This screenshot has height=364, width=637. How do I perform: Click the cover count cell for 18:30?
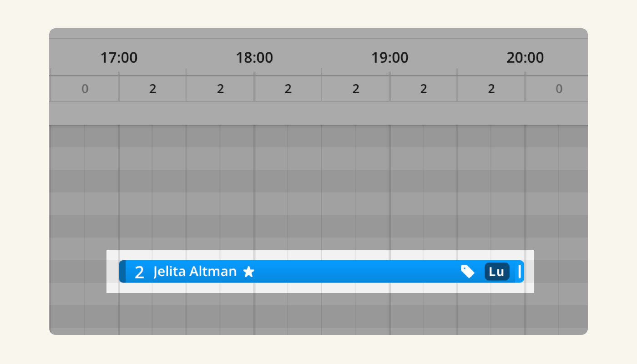point(356,89)
